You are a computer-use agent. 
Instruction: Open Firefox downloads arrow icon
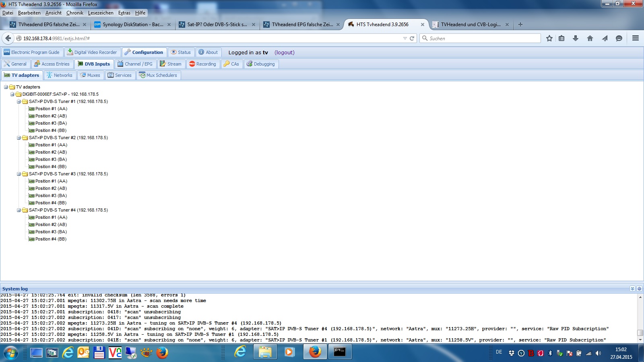click(576, 38)
